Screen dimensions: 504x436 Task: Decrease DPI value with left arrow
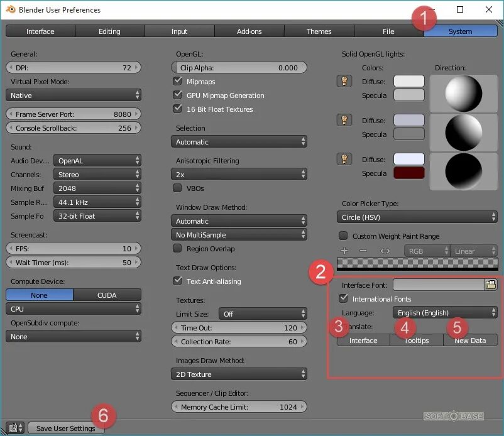[11, 67]
